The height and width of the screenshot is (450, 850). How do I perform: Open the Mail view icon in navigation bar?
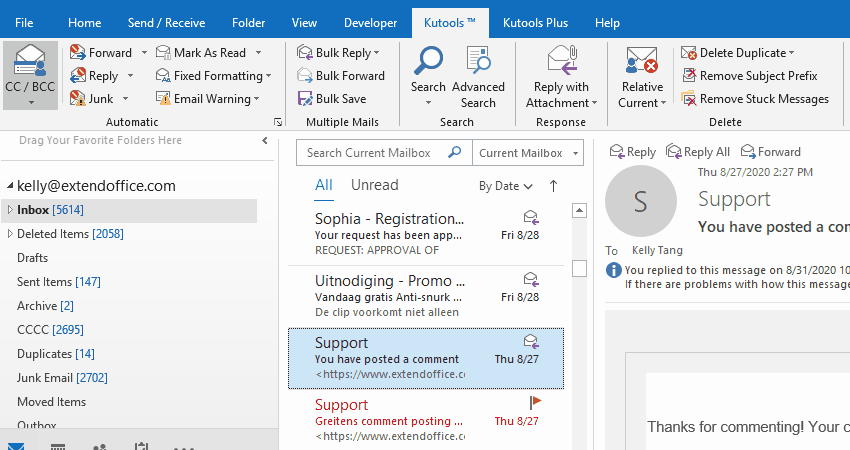pos(16,446)
